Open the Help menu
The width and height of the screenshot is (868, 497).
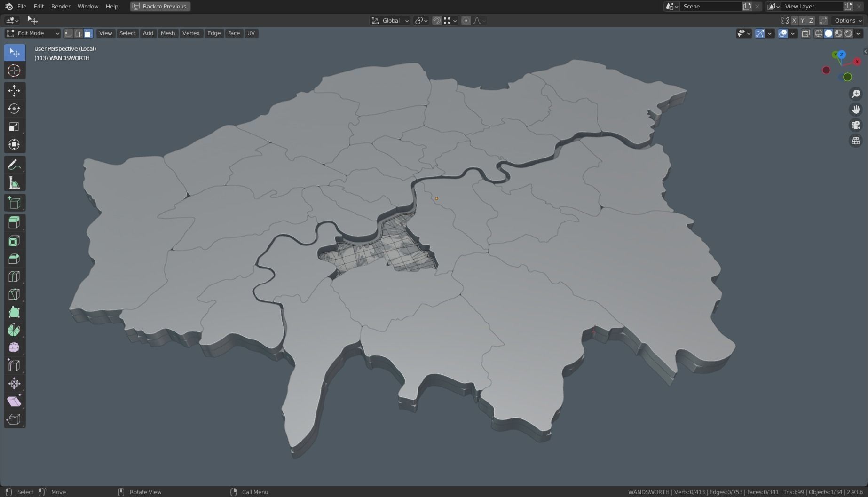tap(112, 6)
